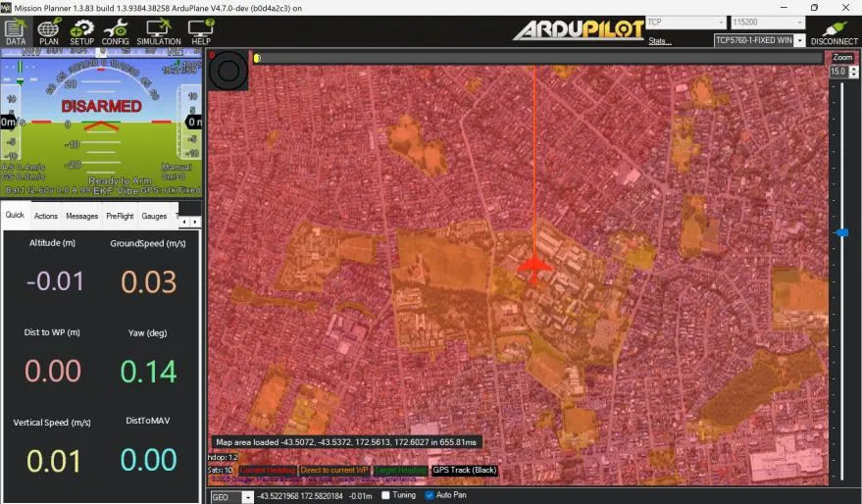Disable the Auto Pan checkbox
The height and width of the screenshot is (504, 862).
[430, 495]
